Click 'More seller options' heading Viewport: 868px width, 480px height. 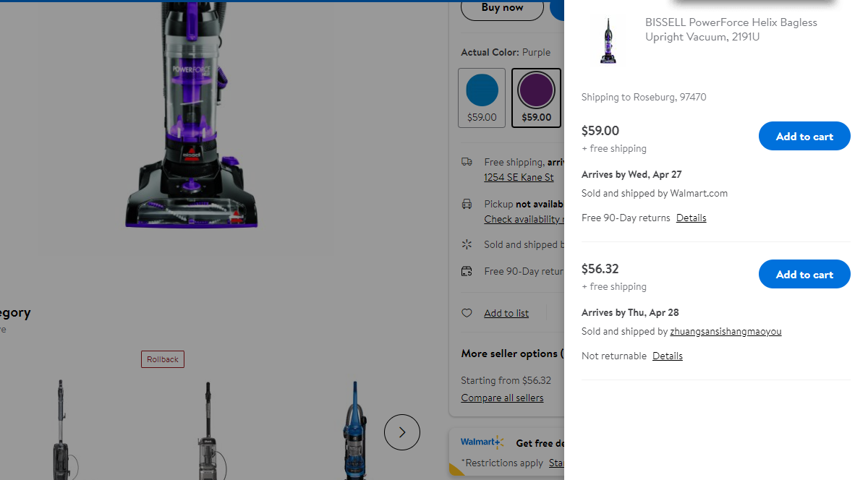[512, 353]
